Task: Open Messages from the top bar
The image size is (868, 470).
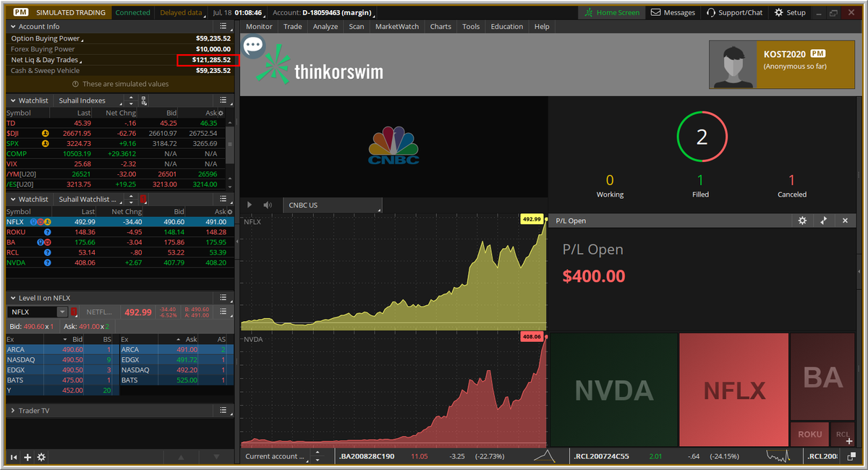Action: pos(673,12)
